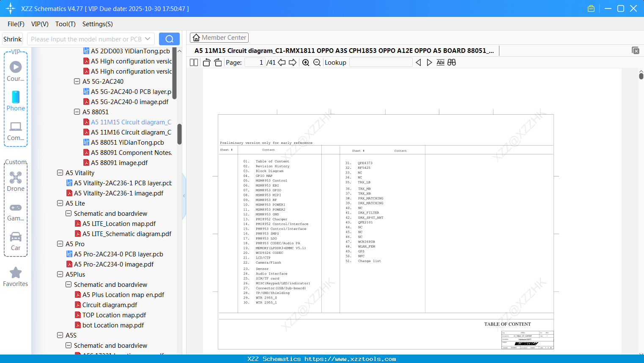Viewport: 644px width, 363px height.
Task: Open Favorites star
Action: pos(16,277)
